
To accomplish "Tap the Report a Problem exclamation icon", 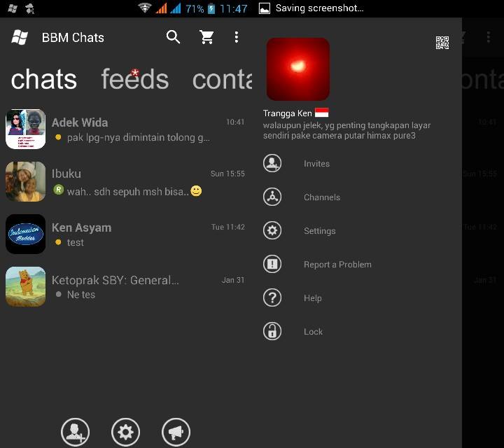I will 272,264.
